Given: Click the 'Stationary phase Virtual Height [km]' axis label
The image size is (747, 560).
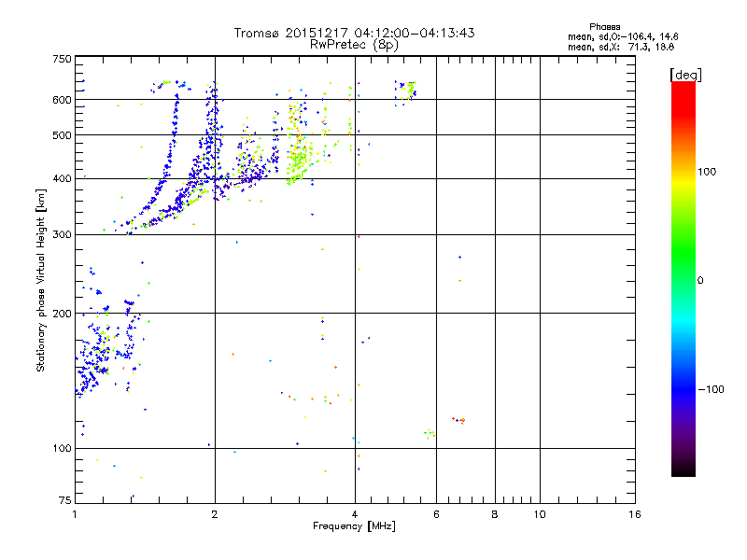Looking at the screenshot, I should [40, 281].
